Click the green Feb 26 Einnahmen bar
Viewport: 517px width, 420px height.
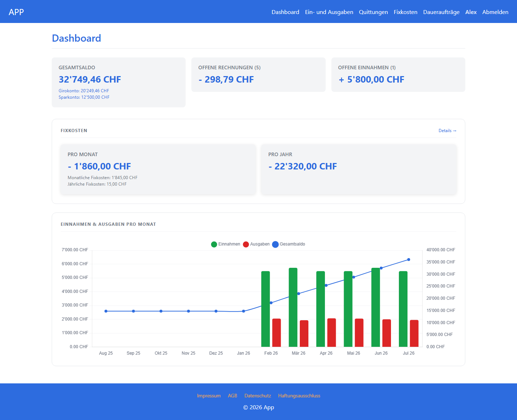266,309
